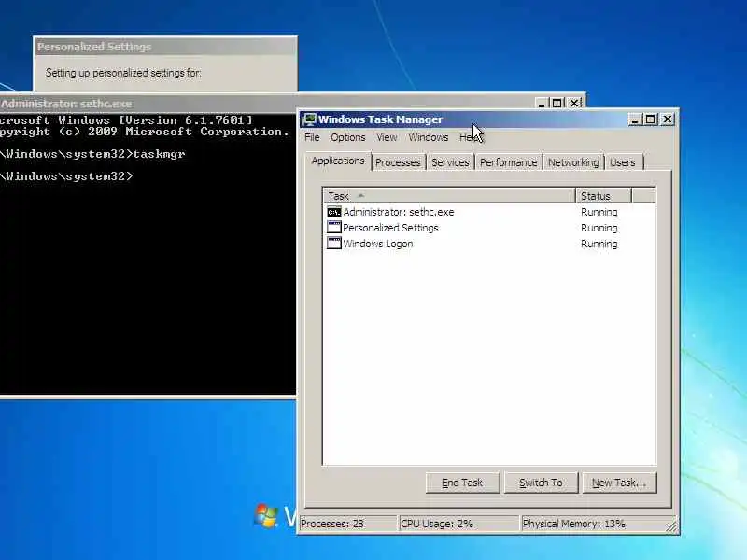Screen dimensions: 747x560
Task: Click the CPU Usage: 2% status bar entry
Action: pyautogui.click(x=458, y=524)
